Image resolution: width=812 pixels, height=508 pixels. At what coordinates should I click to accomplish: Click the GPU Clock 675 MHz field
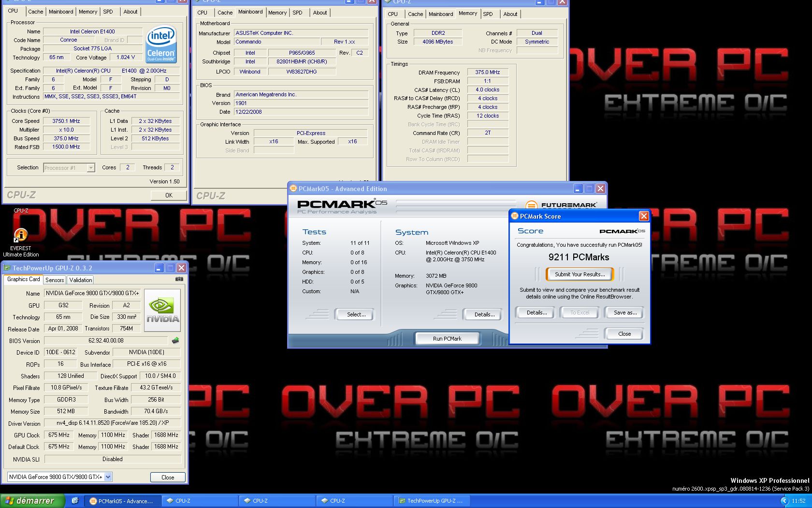click(x=59, y=435)
